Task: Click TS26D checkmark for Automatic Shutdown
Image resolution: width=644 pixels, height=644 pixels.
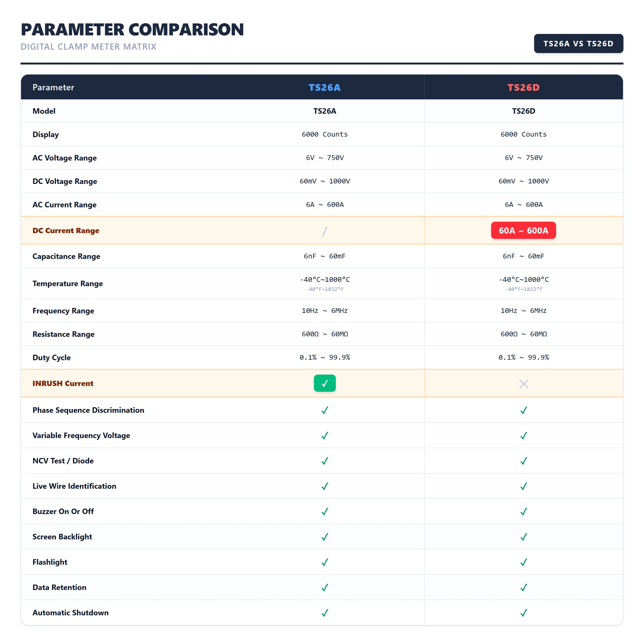Action: [524, 613]
